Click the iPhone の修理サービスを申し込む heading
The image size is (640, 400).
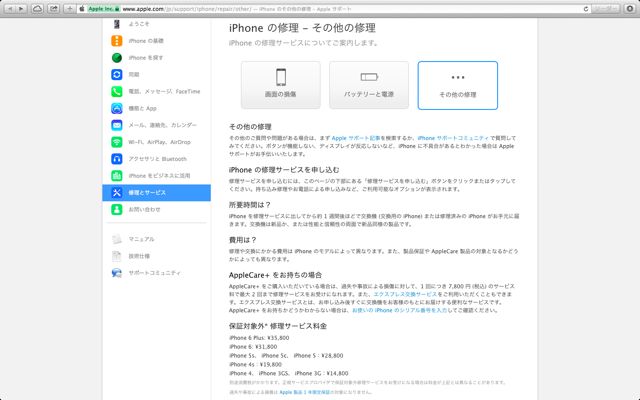pos(284,170)
